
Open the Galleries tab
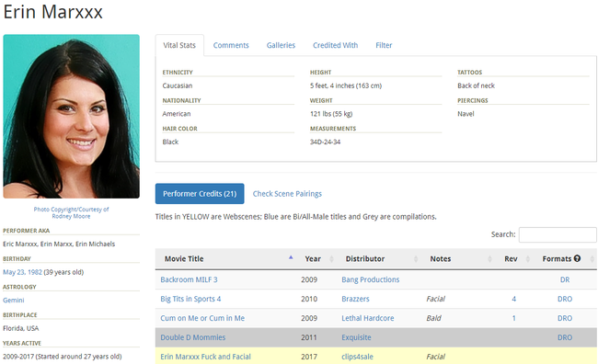281,45
